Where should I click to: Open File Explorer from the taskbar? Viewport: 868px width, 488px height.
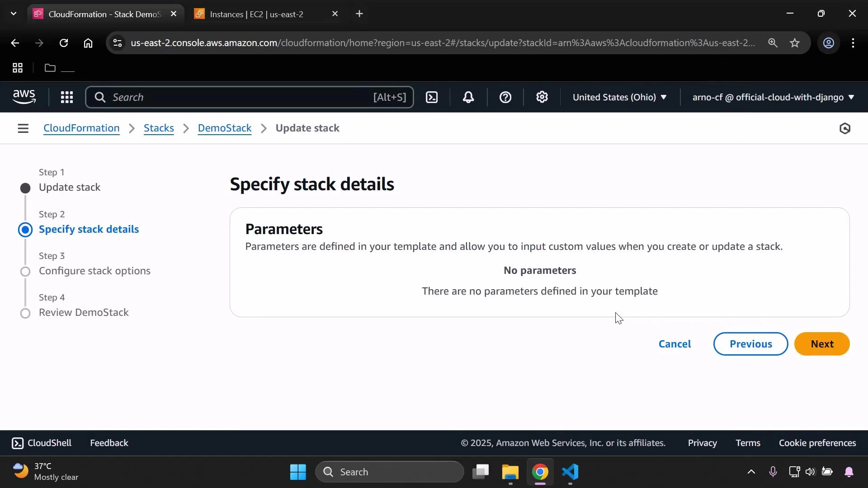[x=510, y=472]
